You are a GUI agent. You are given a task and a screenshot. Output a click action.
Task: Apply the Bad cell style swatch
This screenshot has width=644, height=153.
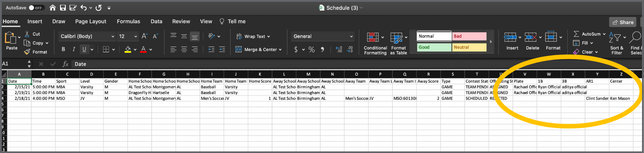click(x=469, y=36)
